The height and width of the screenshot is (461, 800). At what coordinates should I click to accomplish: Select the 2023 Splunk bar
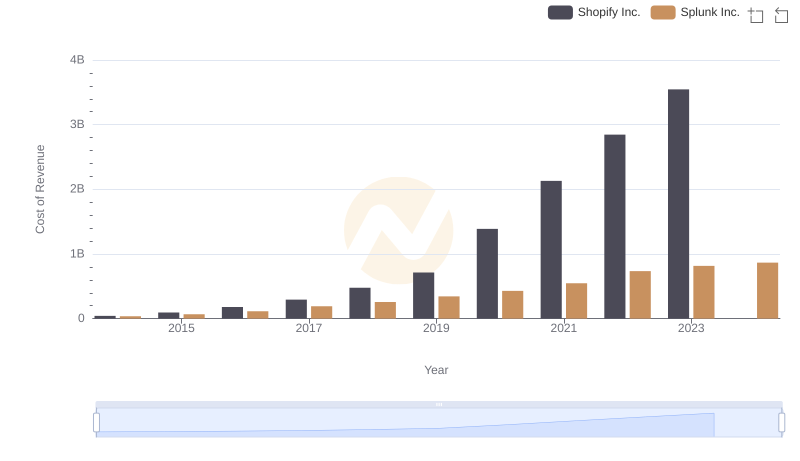(x=704, y=292)
